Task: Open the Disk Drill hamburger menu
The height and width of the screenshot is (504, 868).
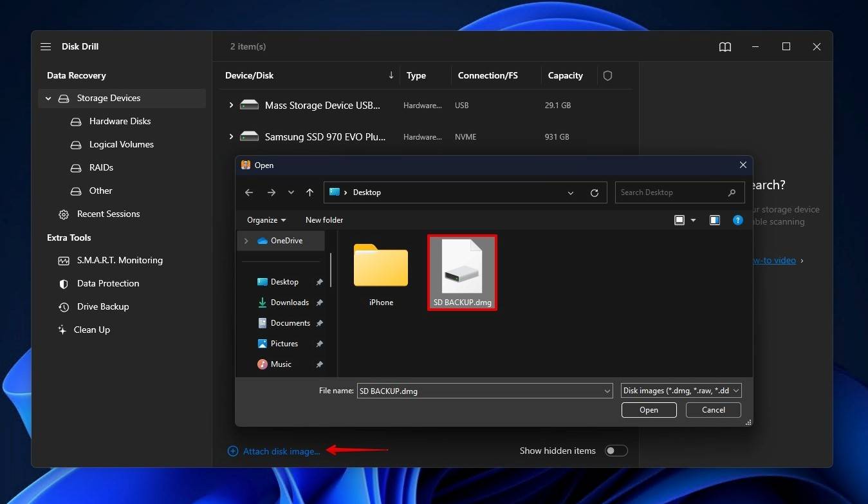Action: [x=46, y=47]
